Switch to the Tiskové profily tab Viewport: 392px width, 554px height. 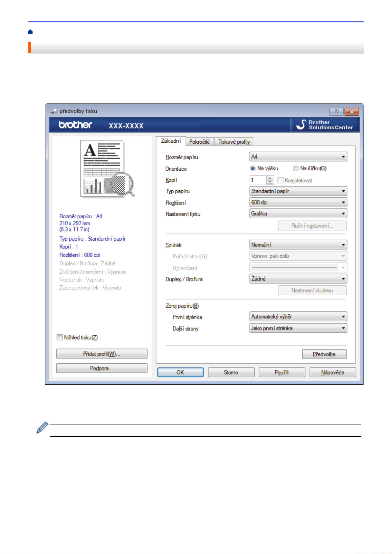coord(234,142)
